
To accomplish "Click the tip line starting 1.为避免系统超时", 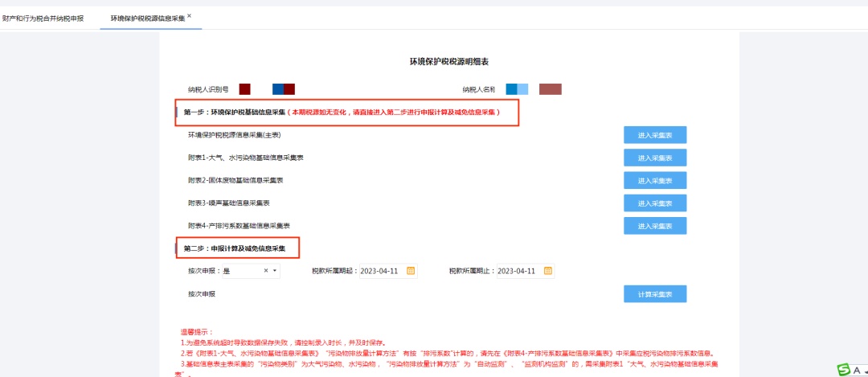I will 283,342.
